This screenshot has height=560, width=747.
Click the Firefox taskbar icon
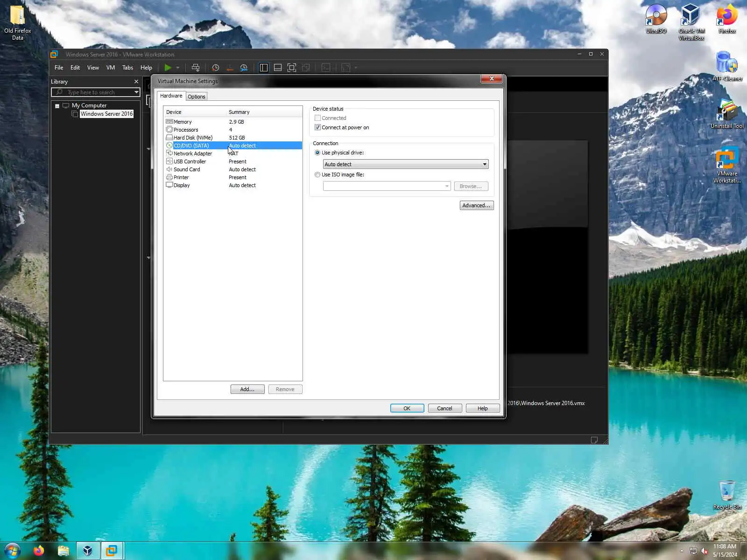pos(39,551)
